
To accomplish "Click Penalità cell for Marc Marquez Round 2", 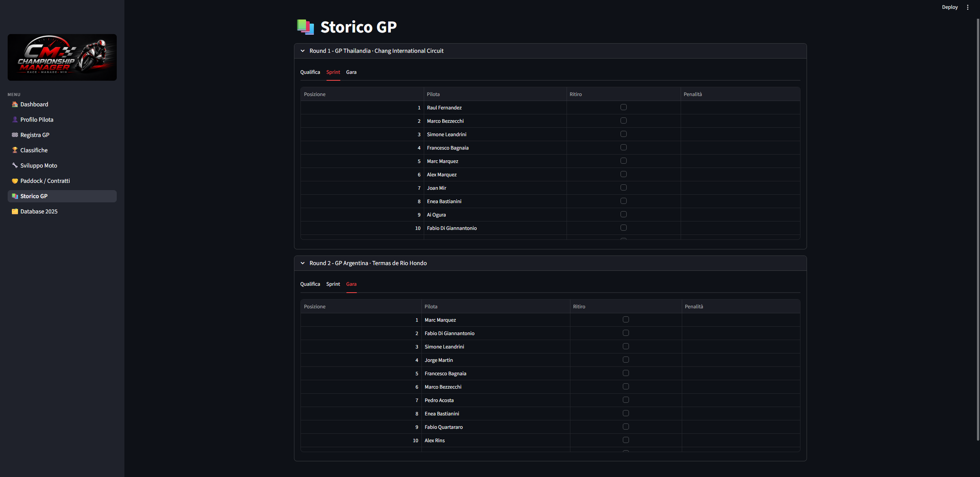I will tap(741, 320).
